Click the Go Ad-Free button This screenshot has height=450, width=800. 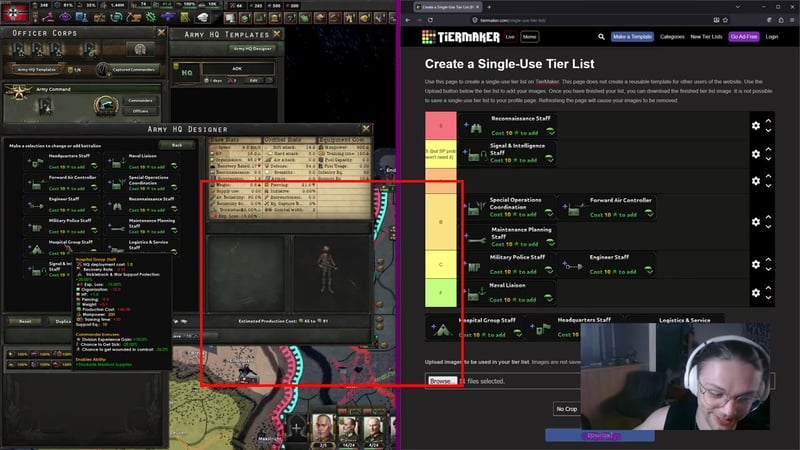(x=744, y=37)
